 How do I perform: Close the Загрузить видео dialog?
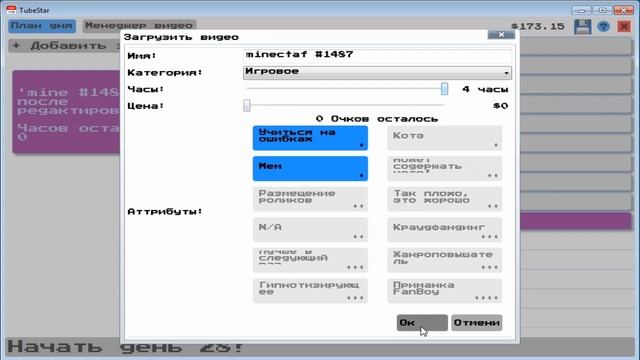(501, 35)
